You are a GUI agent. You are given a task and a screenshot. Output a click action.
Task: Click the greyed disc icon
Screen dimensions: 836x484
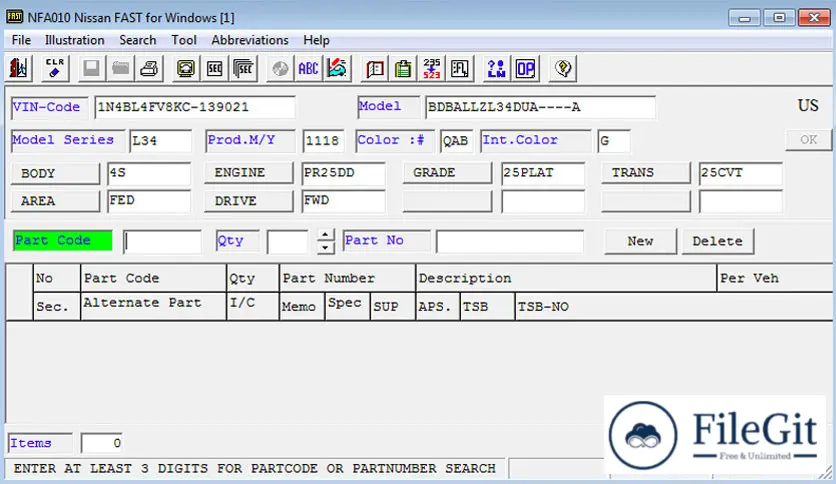pos(280,68)
